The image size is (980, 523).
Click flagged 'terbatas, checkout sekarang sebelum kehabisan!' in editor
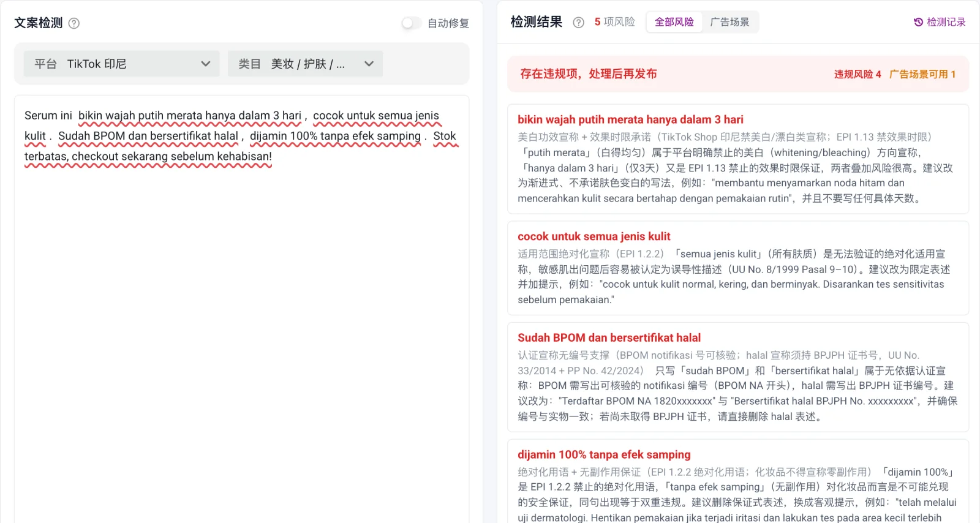(x=148, y=156)
